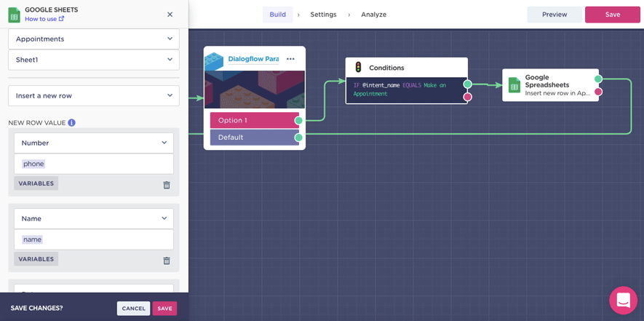Click the SAVE CHANGES? text

[x=36, y=308]
